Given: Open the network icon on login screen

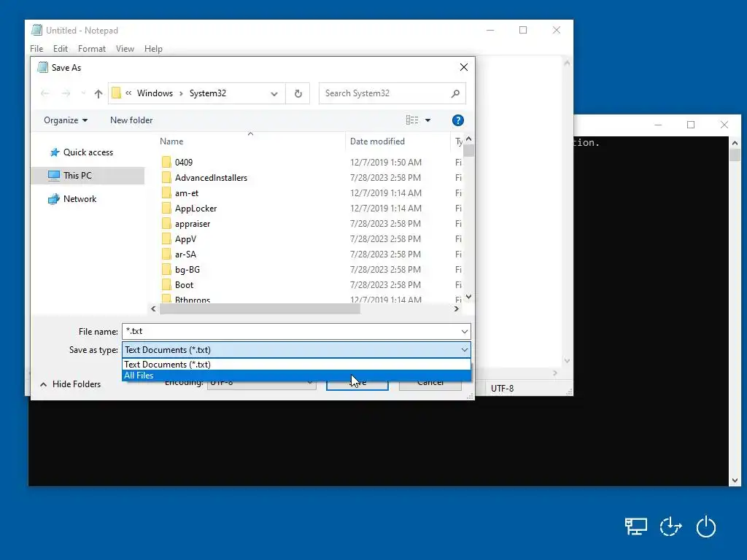Looking at the screenshot, I should pyautogui.click(x=636, y=526).
